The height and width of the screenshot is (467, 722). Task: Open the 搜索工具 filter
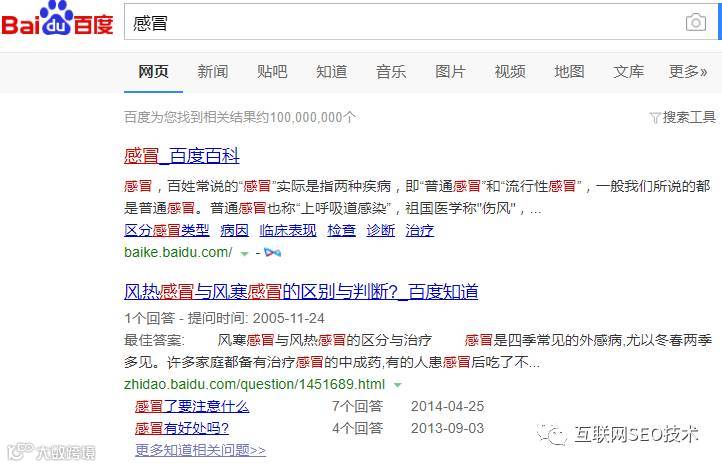click(682, 117)
